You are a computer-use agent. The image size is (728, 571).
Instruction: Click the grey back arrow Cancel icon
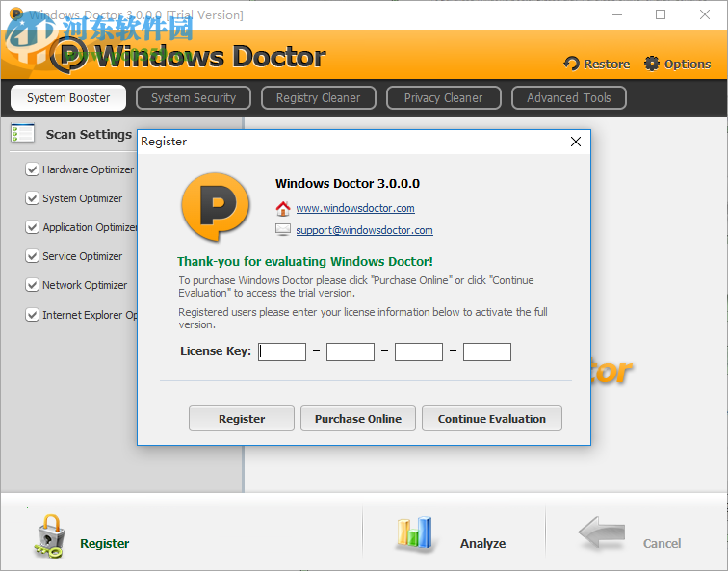602,532
